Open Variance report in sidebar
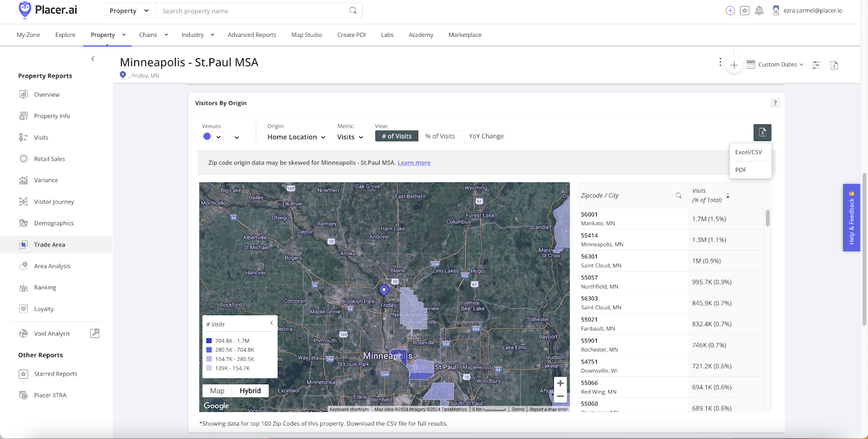Screen dimensions: 868x439 [46, 180]
